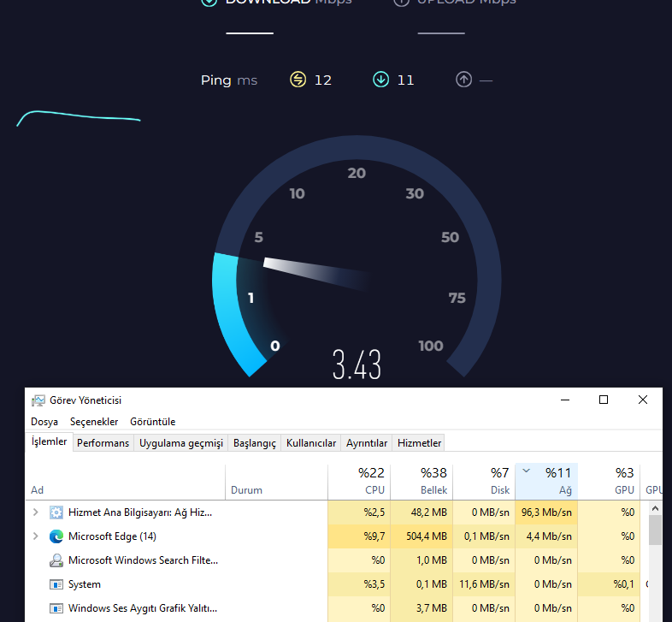Open the Seçenekler menu
672x622 pixels.
[x=94, y=422]
